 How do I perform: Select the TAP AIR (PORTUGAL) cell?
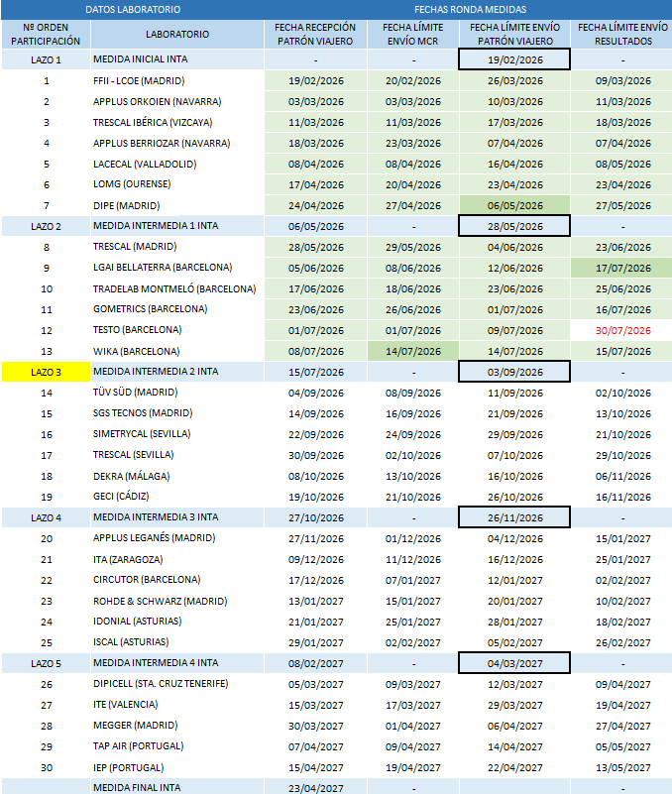pyautogui.click(x=177, y=746)
